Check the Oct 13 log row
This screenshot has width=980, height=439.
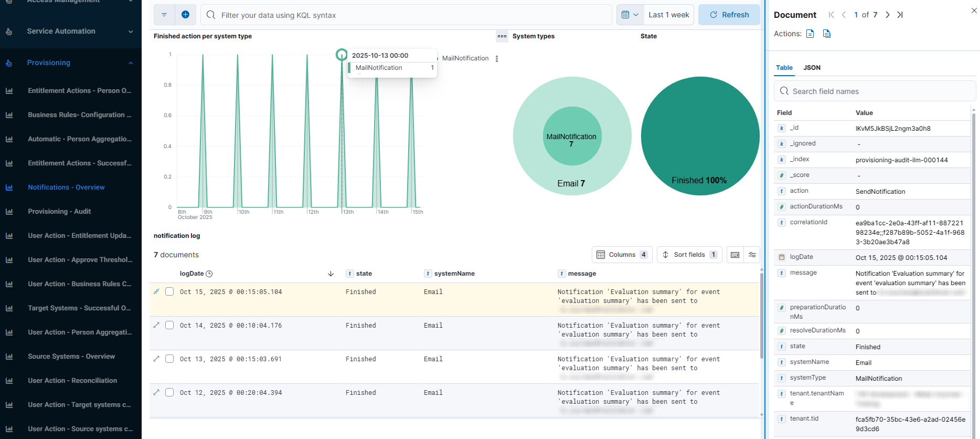169,359
